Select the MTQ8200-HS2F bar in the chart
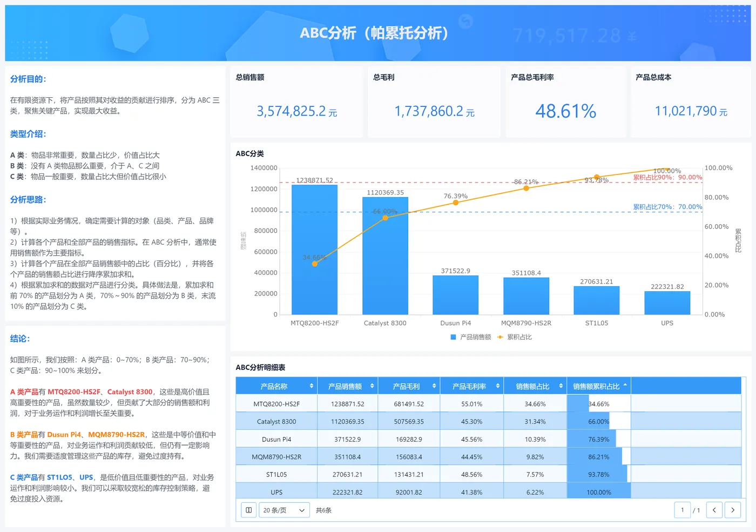This screenshot has width=756, height=532. tap(314, 250)
